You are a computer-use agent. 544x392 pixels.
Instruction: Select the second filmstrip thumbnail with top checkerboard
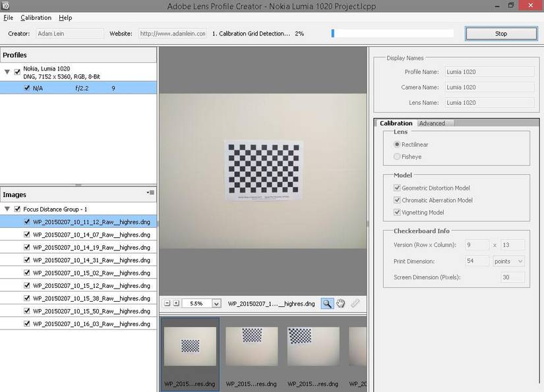[251, 347]
